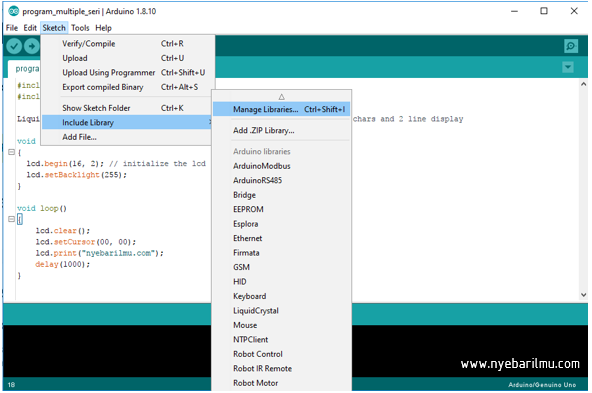The height and width of the screenshot is (393, 592).
Task: Choose Upload Using Programmer
Action: (127, 72)
